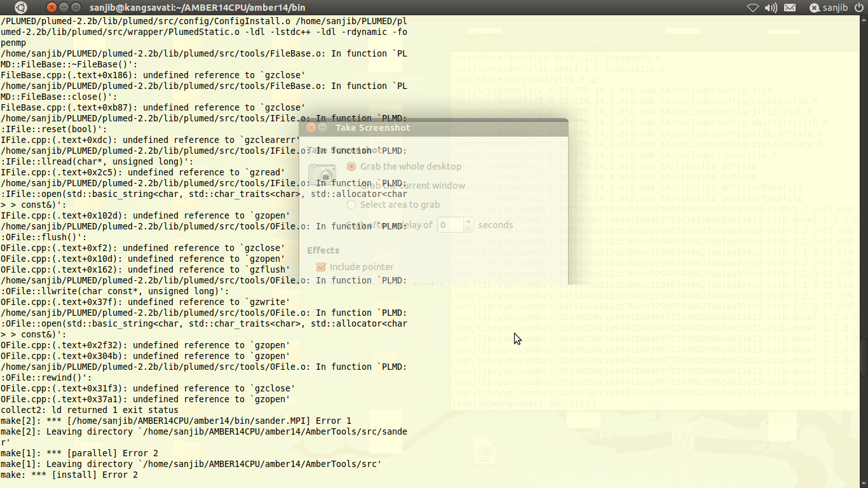Click the delay seconds input field
This screenshot has height=488, width=868.
[x=450, y=225]
